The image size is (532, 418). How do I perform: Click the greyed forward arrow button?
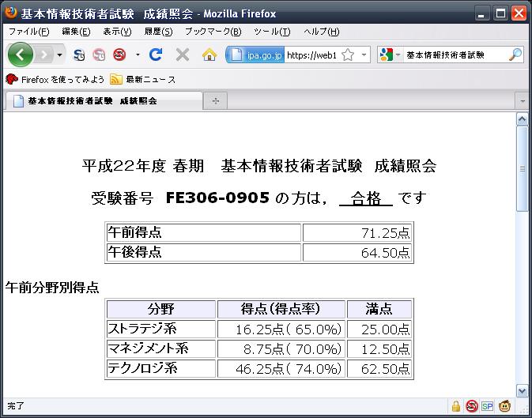[x=44, y=55]
